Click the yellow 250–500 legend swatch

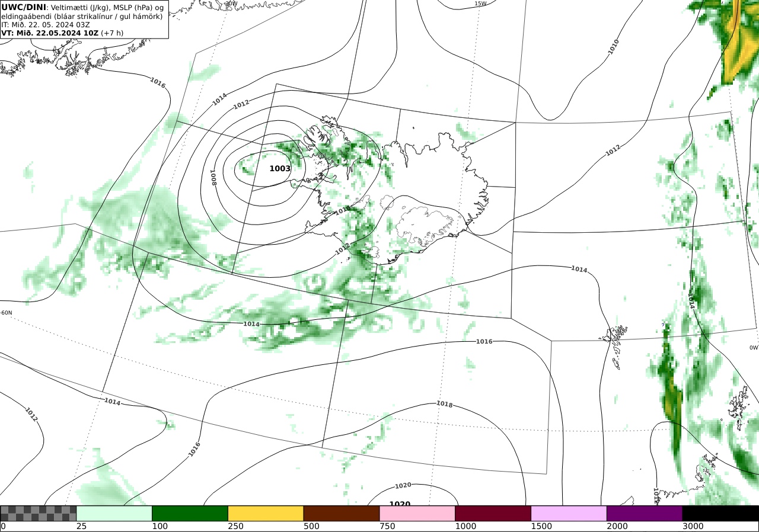(266, 513)
